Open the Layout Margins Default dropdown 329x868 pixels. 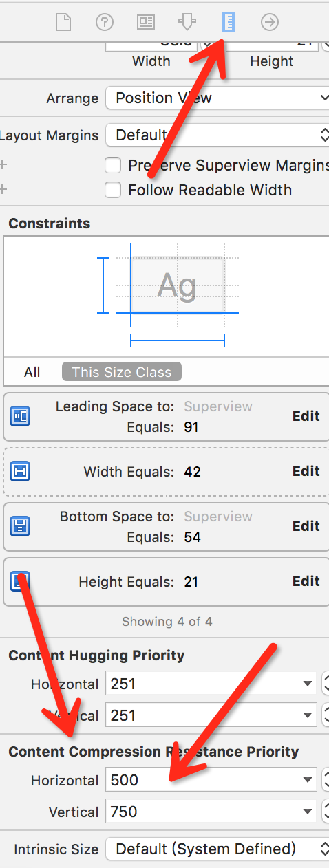pos(217,135)
